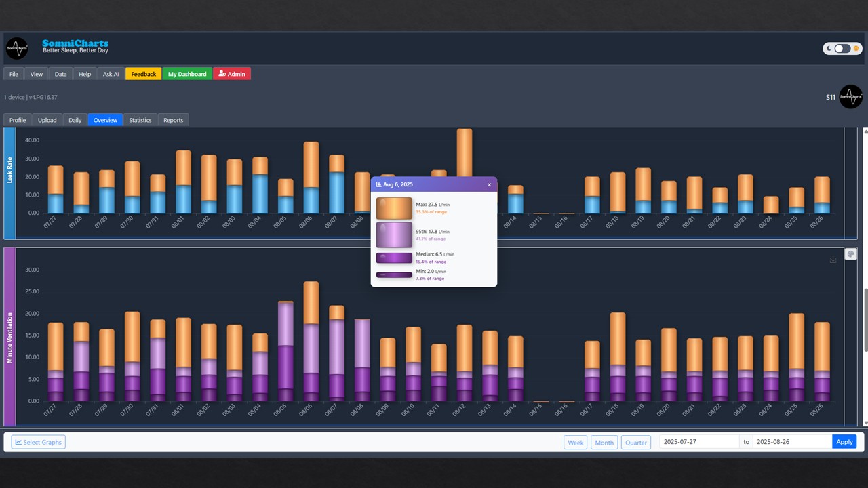Switch to the Upload tab
Viewport: 868px width, 488px height.
click(x=47, y=120)
